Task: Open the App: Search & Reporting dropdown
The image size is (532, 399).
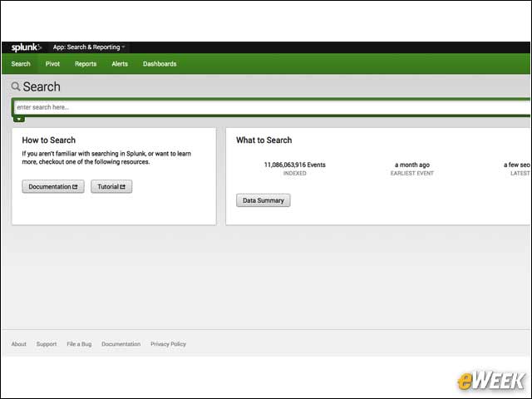Action: pos(89,47)
